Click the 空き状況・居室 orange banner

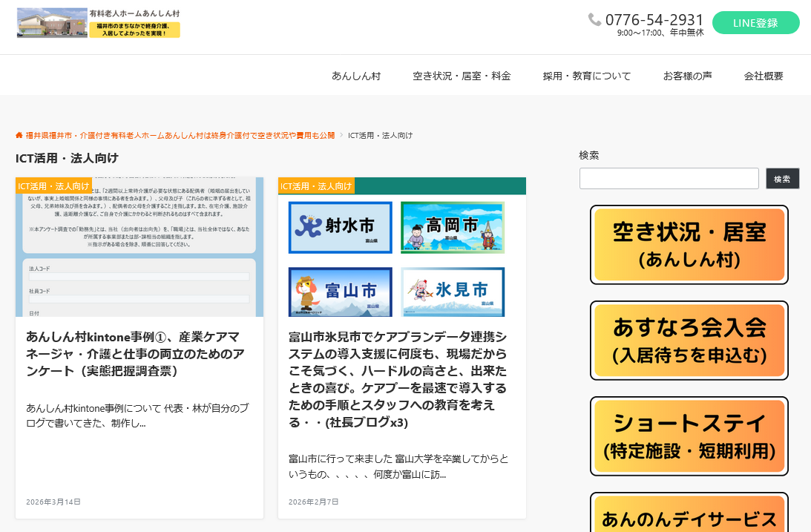click(x=689, y=245)
